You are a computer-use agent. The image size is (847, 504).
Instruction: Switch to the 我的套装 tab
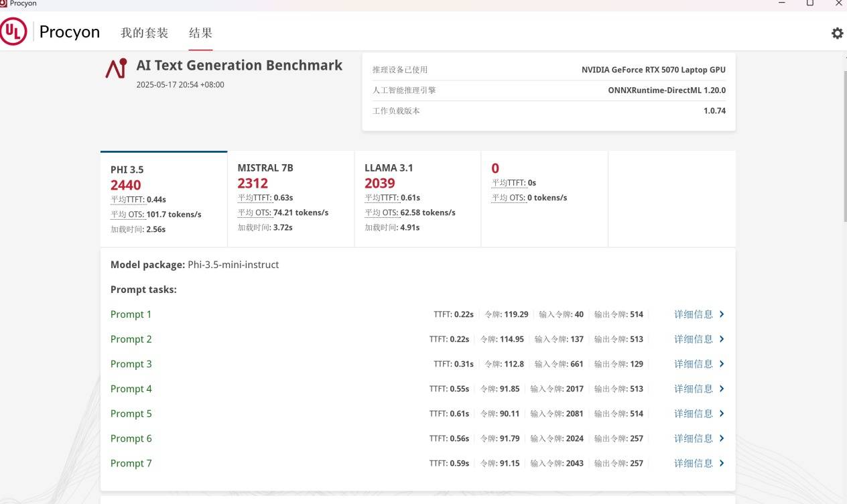click(x=144, y=33)
